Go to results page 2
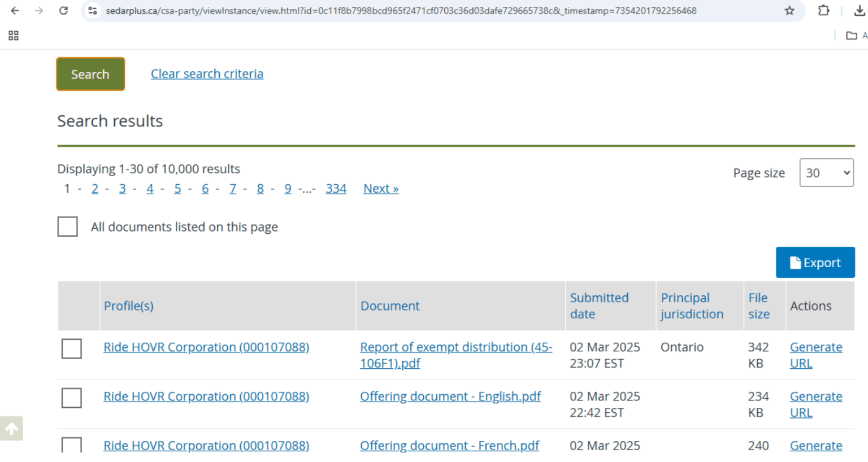 coord(95,189)
